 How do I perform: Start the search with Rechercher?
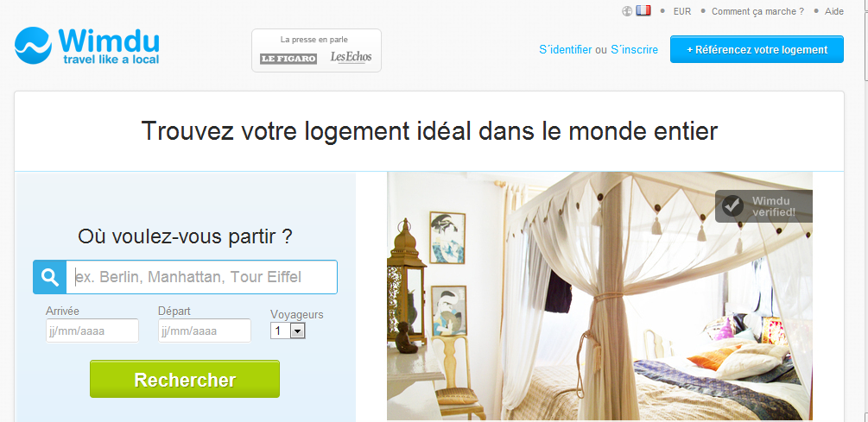[x=185, y=380]
